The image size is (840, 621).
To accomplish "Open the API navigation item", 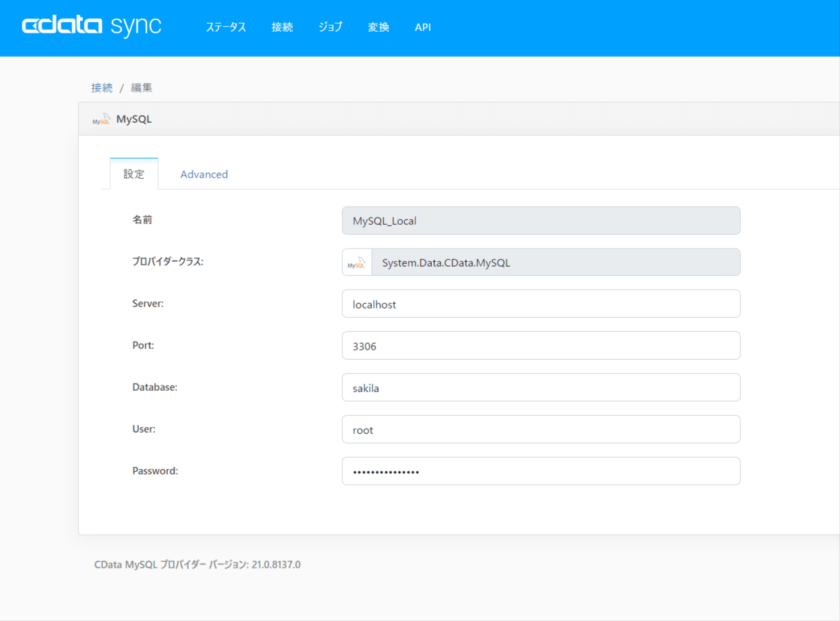I will [x=423, y=28].
